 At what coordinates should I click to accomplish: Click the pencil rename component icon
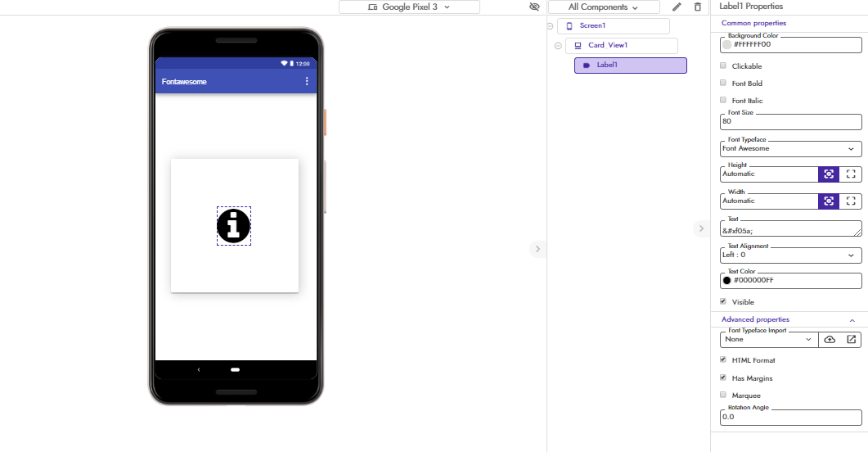click(677, 7)
